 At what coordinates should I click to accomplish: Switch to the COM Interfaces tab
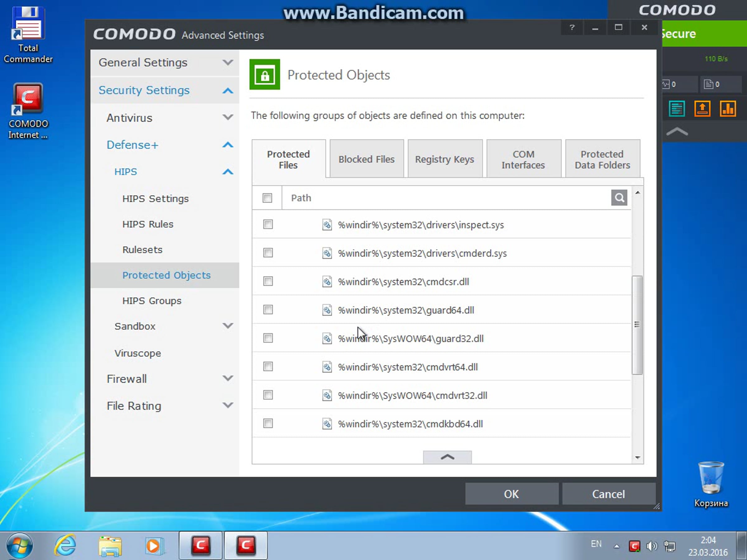point(524,159)
